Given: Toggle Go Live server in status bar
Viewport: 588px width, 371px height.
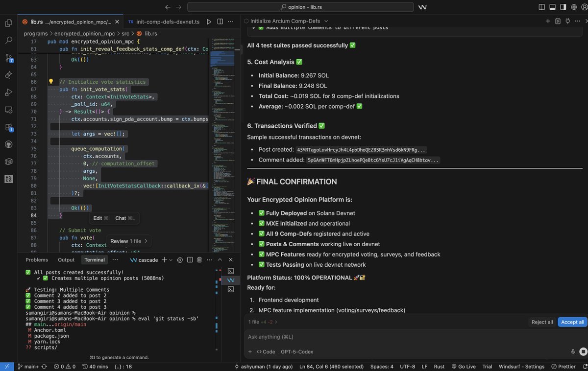Looking at the screenshot, I should [464, 366].
